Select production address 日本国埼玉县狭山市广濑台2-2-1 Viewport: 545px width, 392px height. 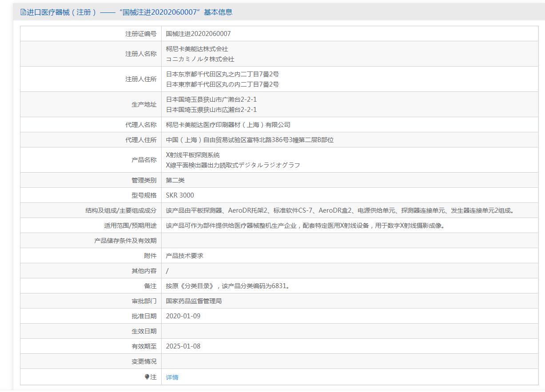click(211, 99)
